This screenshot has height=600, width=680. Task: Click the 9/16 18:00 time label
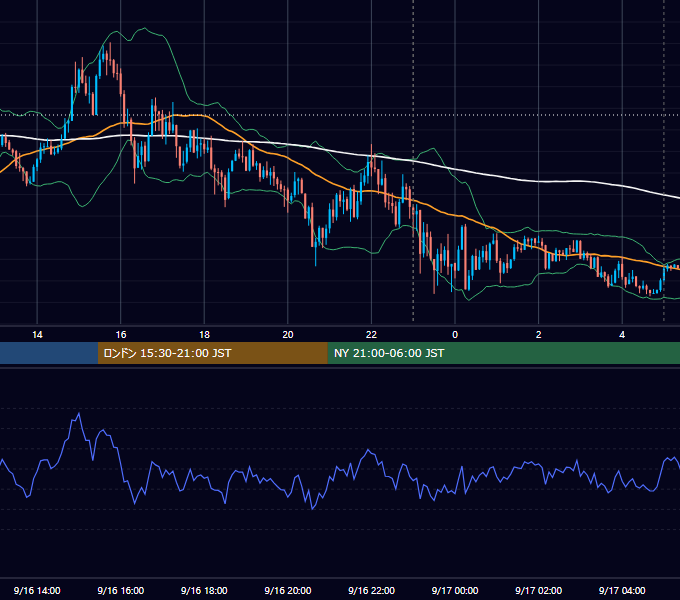pyautogui.click(x=204, y=590)
